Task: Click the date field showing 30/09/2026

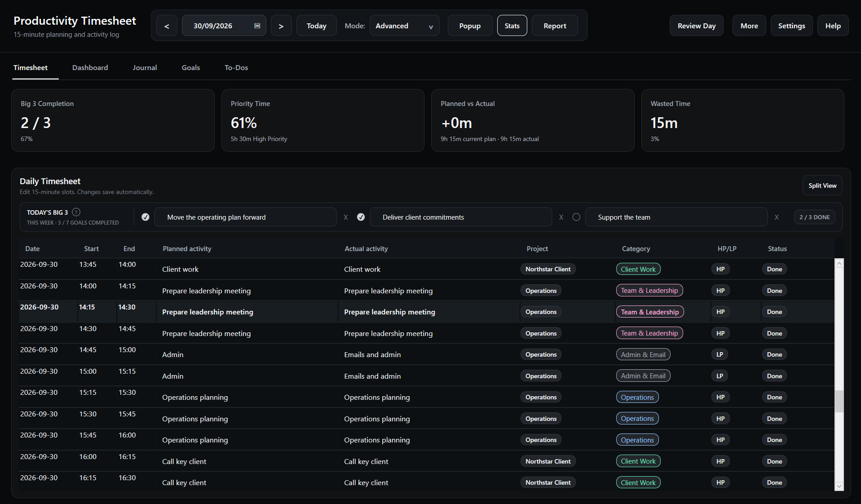Action: (x=224, y=26)
